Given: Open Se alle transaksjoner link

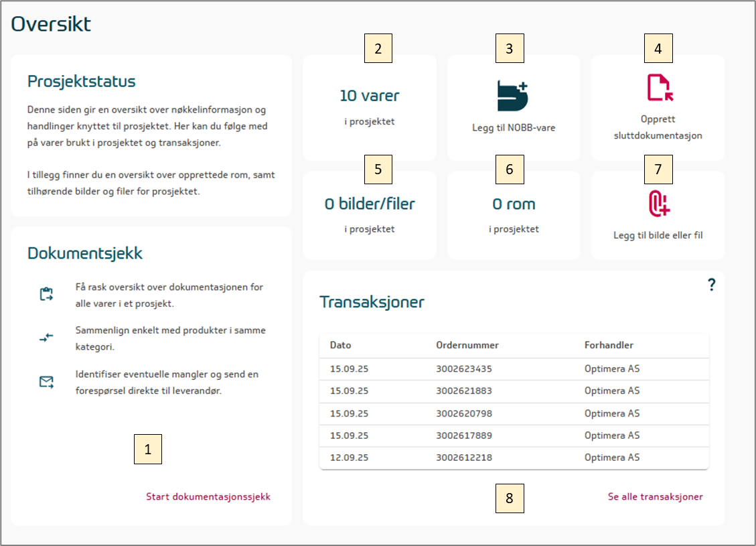Looking at the screenshot, I should pos(655,497).
